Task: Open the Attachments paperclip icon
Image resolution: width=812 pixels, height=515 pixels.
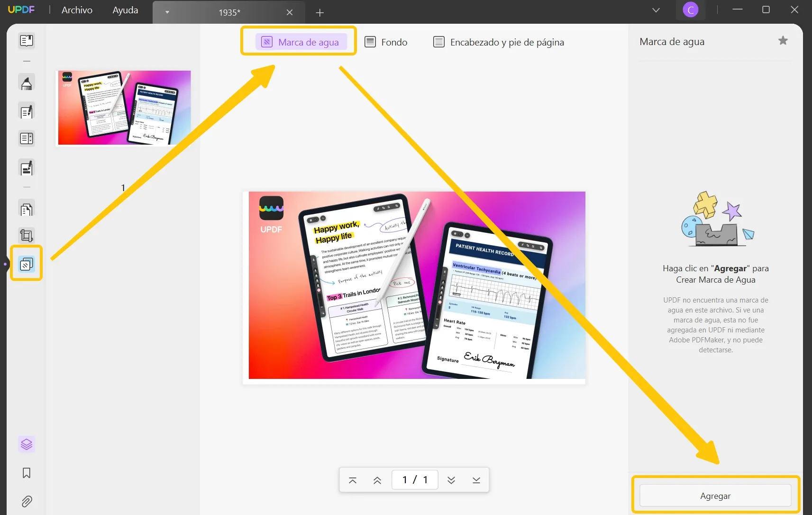Action: [x=27, y=501]
